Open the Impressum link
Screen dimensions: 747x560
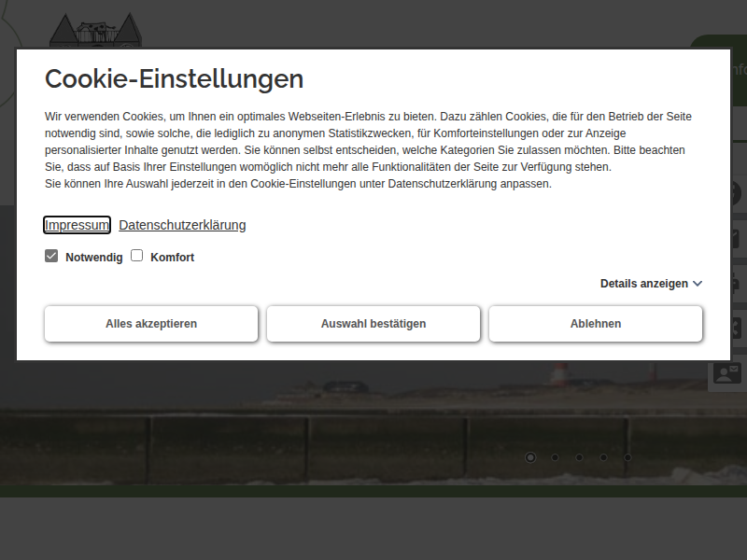click(78, 225)
